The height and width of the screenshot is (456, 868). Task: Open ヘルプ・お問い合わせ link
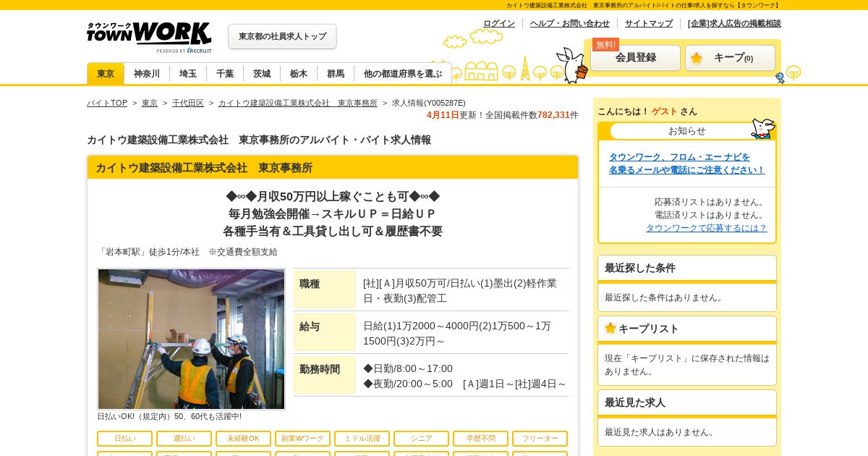[570, 23]
